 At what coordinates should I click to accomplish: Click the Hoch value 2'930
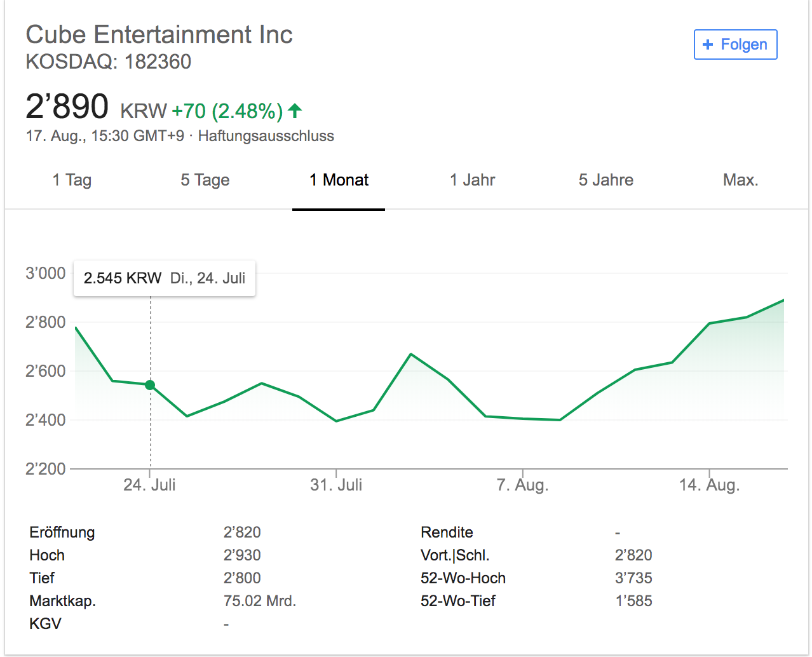coord(242,555)
